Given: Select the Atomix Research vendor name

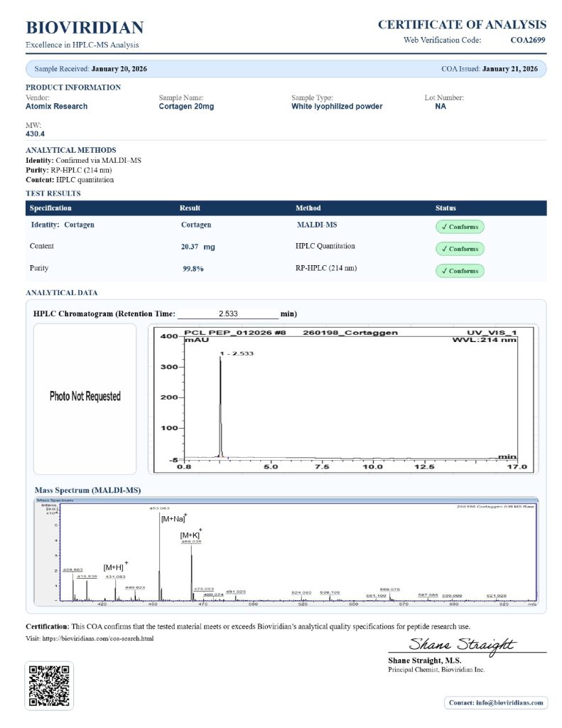Looking at the screenshot, I should pyautogui.click(x=57, y=107).
